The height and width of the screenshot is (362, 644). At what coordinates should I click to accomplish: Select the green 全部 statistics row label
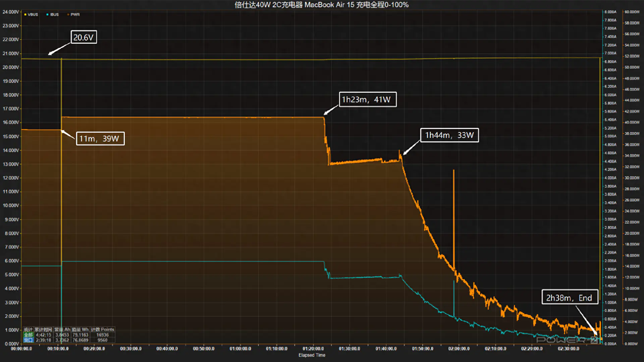(28, 335)
